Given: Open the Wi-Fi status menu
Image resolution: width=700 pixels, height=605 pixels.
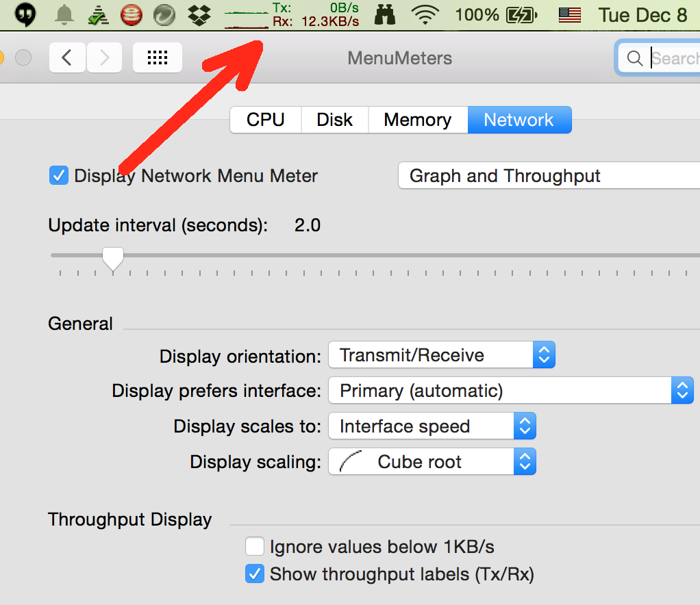Looking at the screenshot, I should 425,15.
